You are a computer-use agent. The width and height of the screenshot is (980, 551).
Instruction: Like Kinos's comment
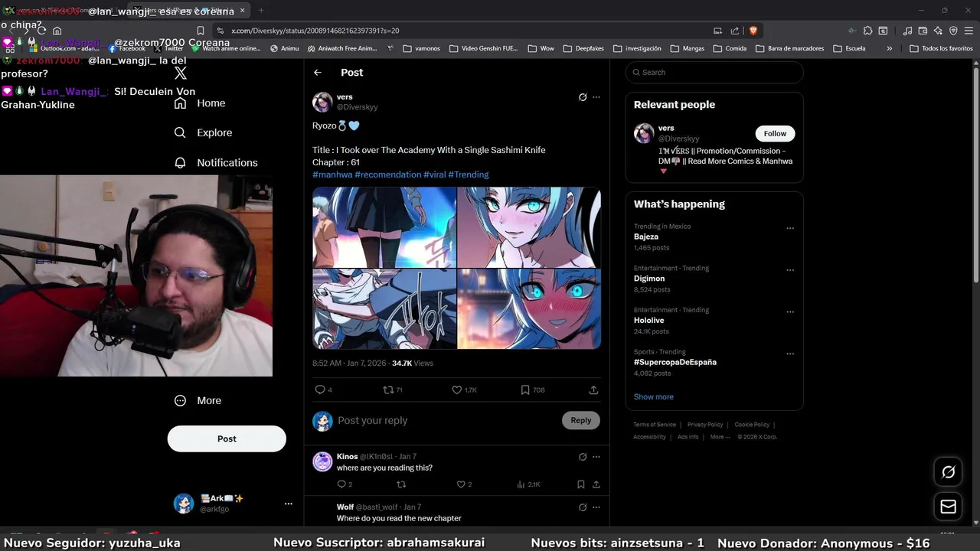(461, 484)
